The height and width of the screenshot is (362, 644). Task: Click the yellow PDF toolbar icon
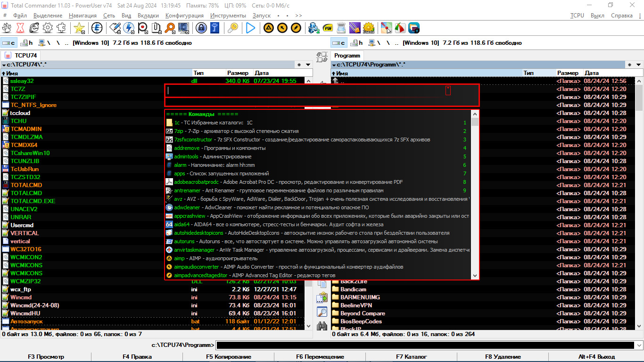328,28
